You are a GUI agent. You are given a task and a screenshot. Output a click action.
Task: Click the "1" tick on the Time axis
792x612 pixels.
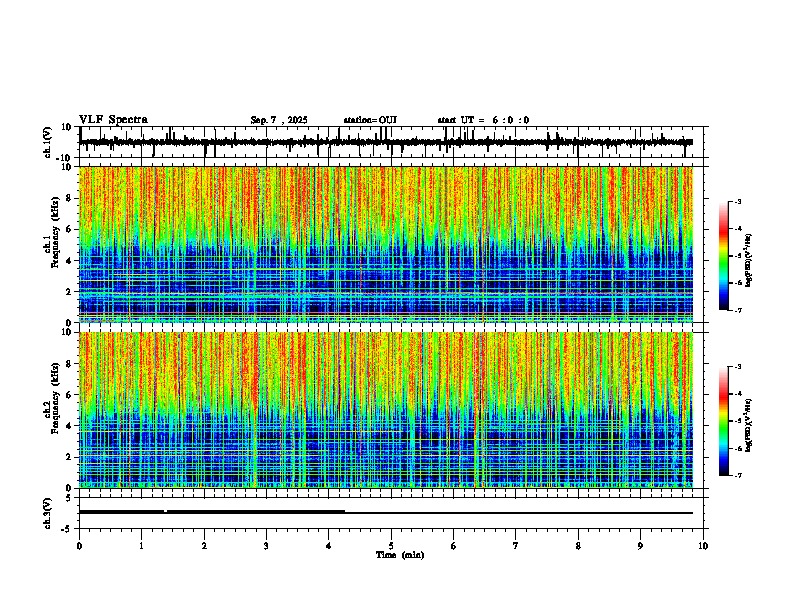[x=141, y=546]
